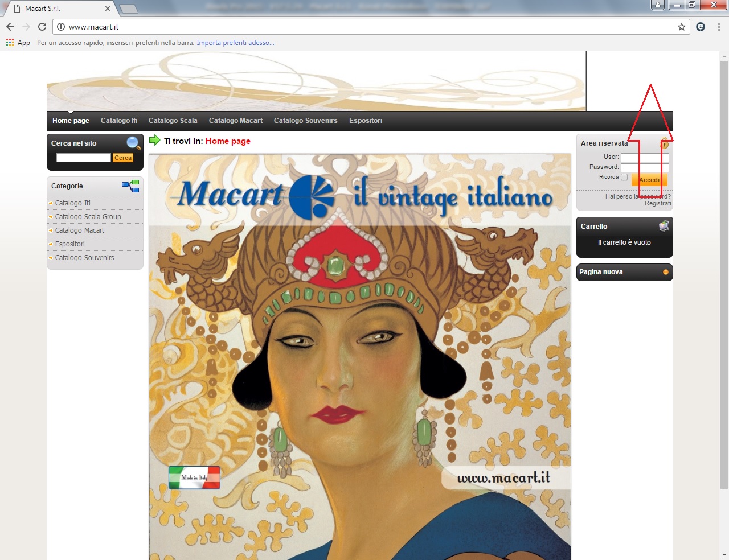Go back to the previous browser page
The image size is (729, 560).
pyautogui.click(x=10, y=27)
